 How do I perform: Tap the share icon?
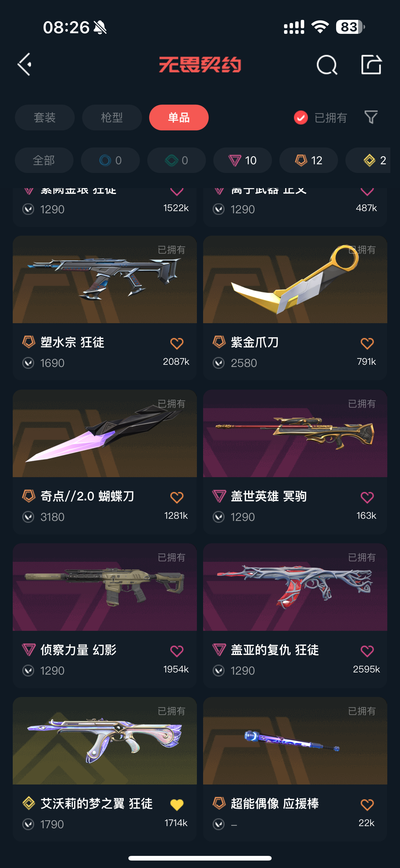pos(371,64)
